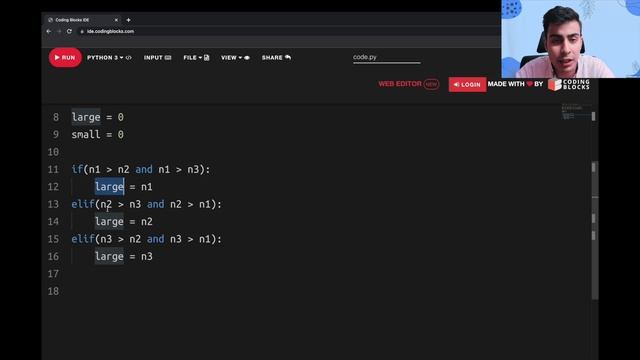Screen dimensions: 640x360
Task: Click the webcam video overlay
Action: (571, 39)
